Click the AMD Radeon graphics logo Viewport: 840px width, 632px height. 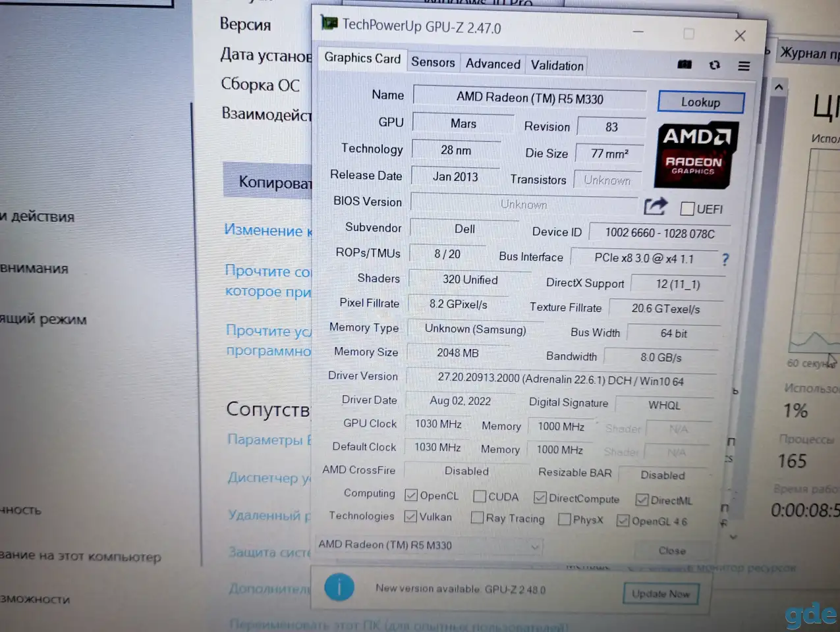[696, 155]
